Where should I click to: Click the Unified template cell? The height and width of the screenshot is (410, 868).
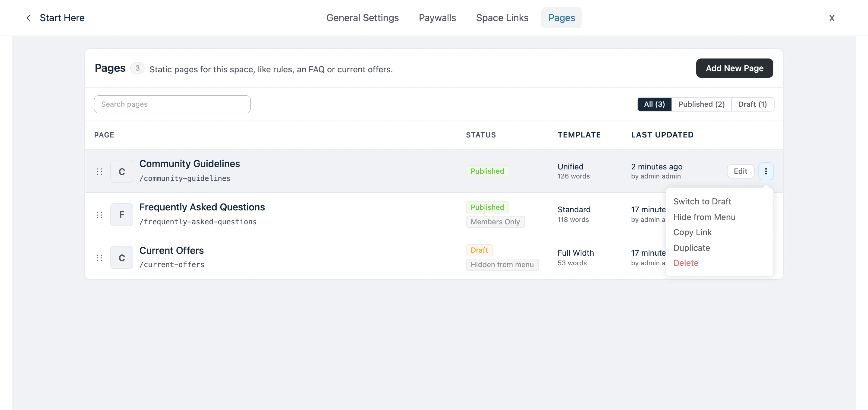click(x=570, y=167)
